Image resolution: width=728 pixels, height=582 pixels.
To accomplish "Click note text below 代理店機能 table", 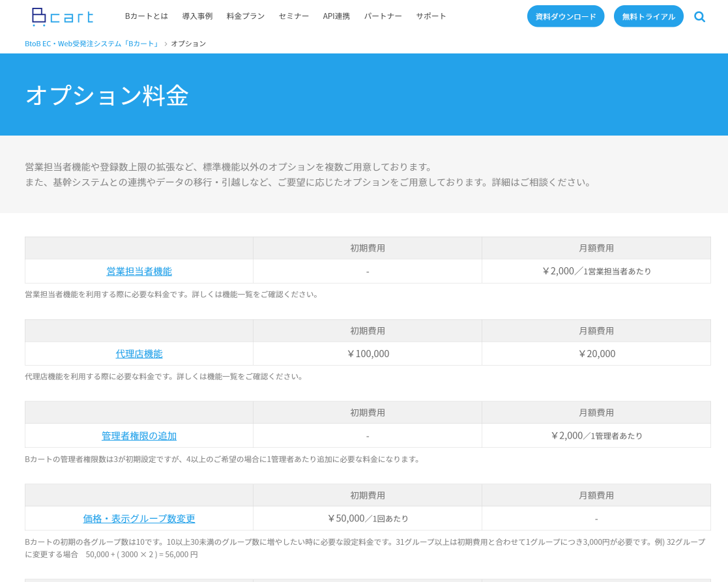I will point(164,377).
